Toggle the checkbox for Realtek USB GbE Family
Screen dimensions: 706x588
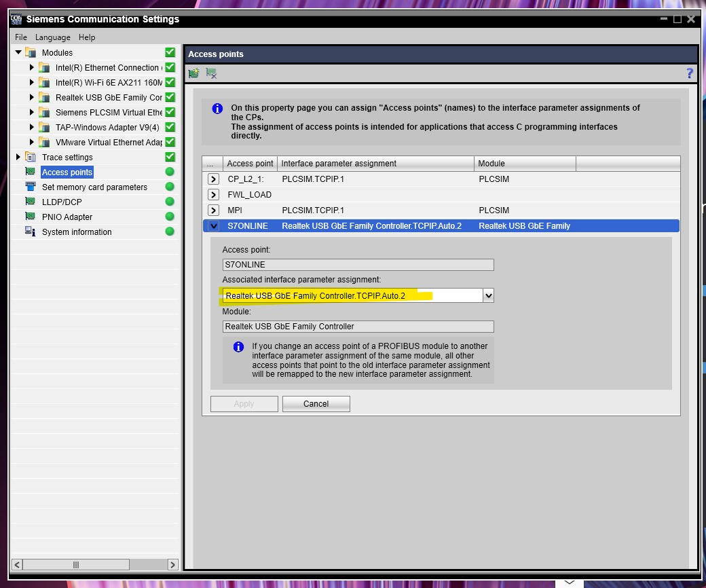tap(170, 97)
